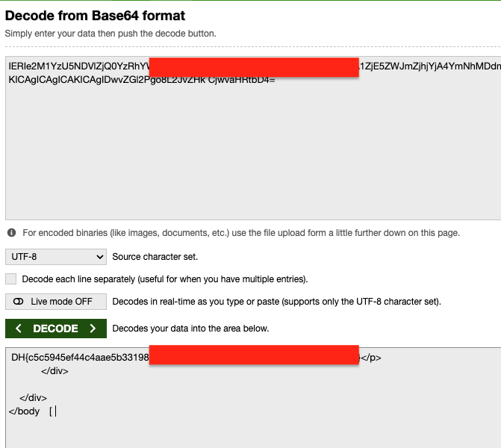
Task: Click the right chevron on DECODE button
Action: coord(93,329)
